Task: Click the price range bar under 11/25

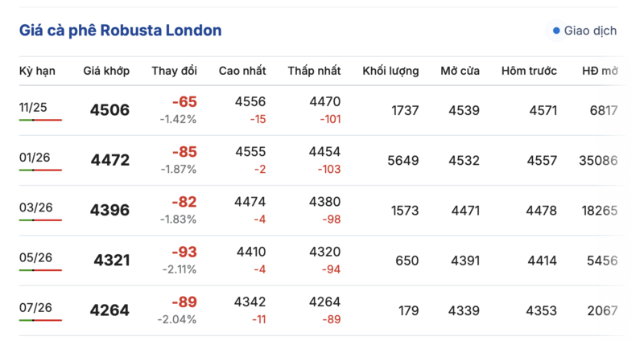Action: pyautogui.click(x=40, y=120)
